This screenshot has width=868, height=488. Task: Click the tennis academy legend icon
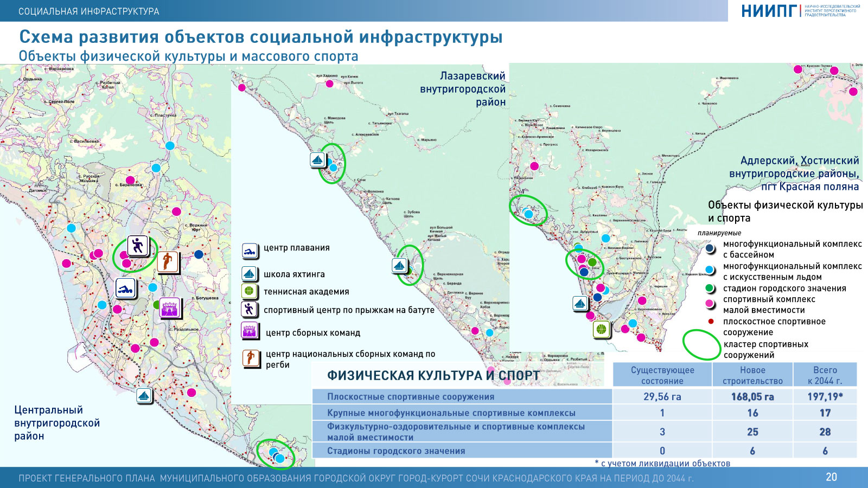tap(250, 291)
